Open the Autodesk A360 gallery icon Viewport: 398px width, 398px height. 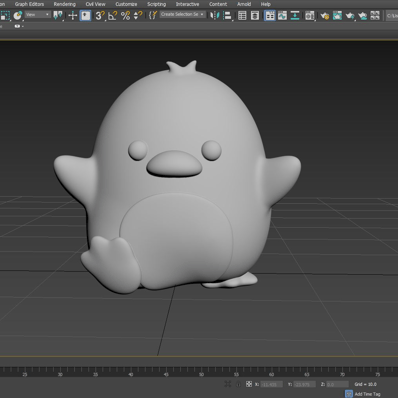(375, 15)
